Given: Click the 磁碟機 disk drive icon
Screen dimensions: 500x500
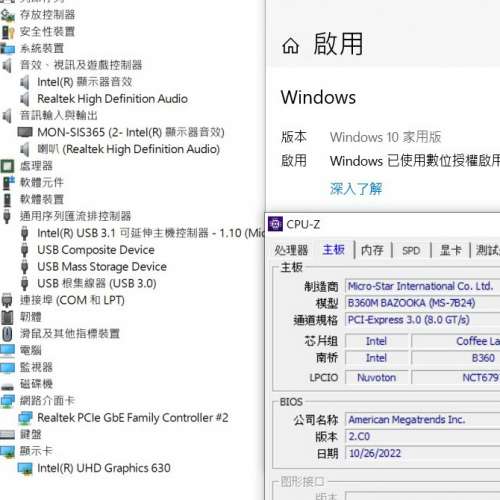Looking at the screenshot, I should [7, 386].
